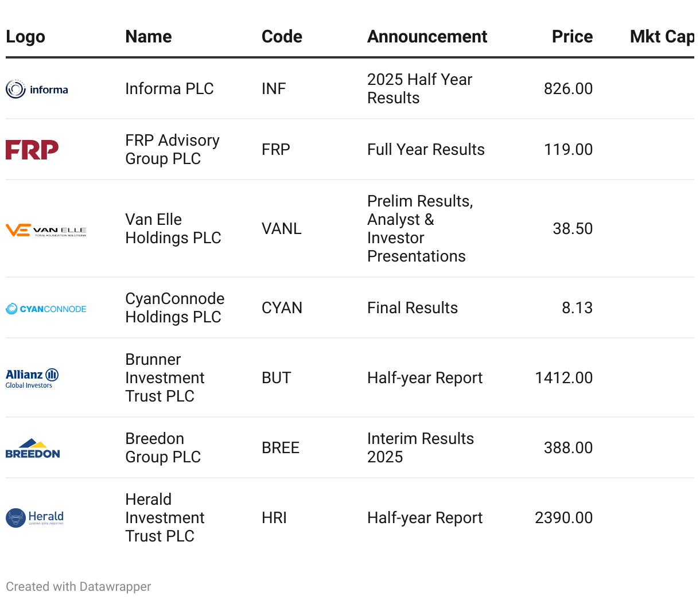Select the Van Elle logo
Image resolution: width=700 pixels, height=600 pixels.
(x=46, y=231)
